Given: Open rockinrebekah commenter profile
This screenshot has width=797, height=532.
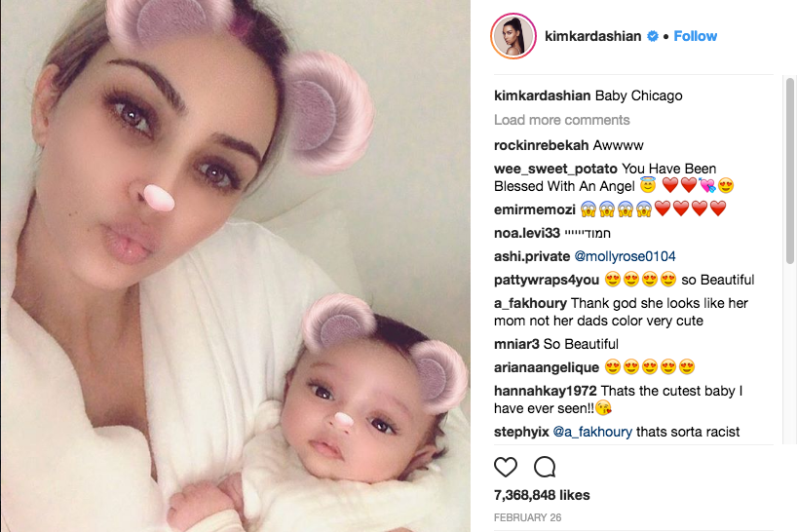Looking at the screenshot, I should pyautogui.click(x=542, y=145).
